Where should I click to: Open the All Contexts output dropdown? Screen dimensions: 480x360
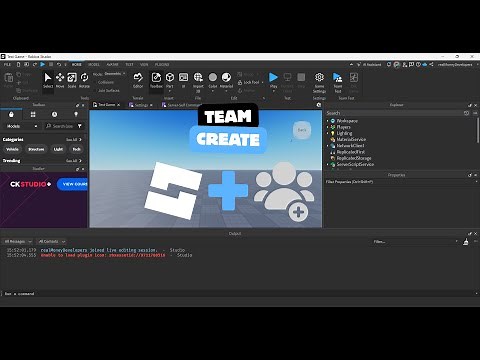point(52,241)
